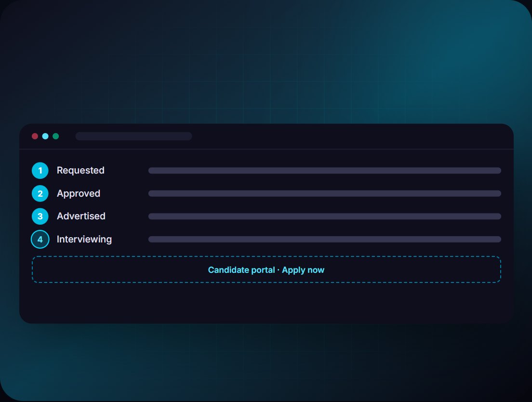
Task: Click the outlined step 4 circle
Action: (40, 239)
